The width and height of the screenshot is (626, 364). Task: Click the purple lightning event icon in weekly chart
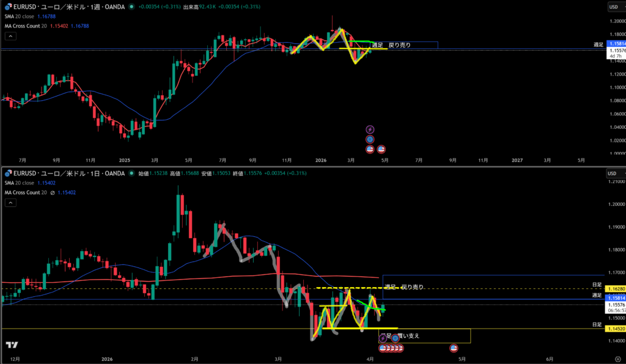pos(370,129)
